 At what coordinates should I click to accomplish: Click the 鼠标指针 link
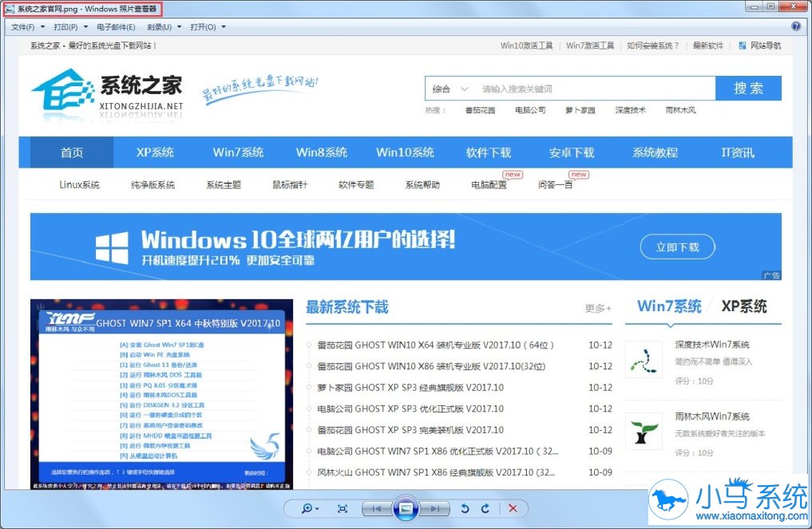click(290, 185)
